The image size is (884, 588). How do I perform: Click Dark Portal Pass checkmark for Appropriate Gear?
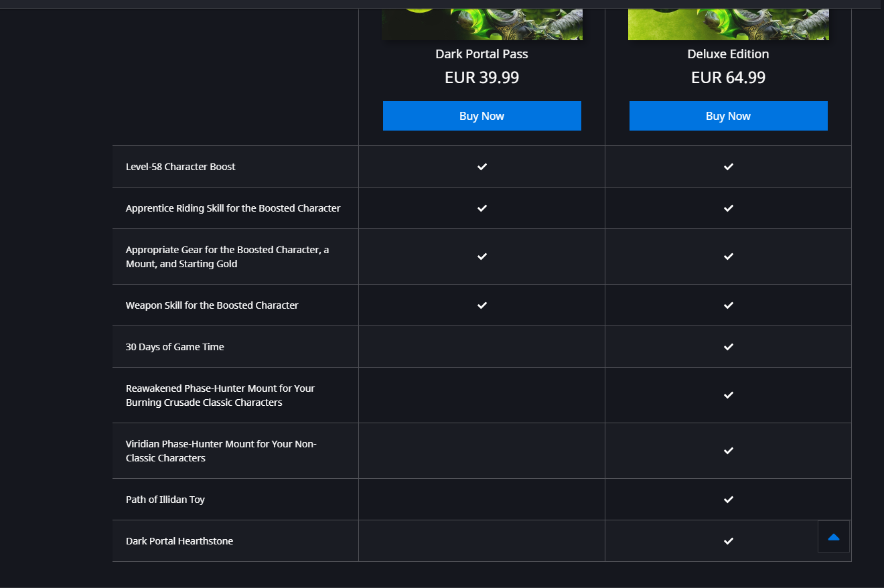coord(482,256)
